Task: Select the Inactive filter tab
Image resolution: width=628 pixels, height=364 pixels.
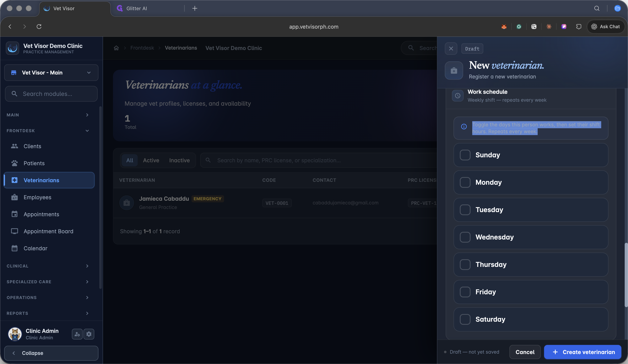Action: click(x=179, y=160)
